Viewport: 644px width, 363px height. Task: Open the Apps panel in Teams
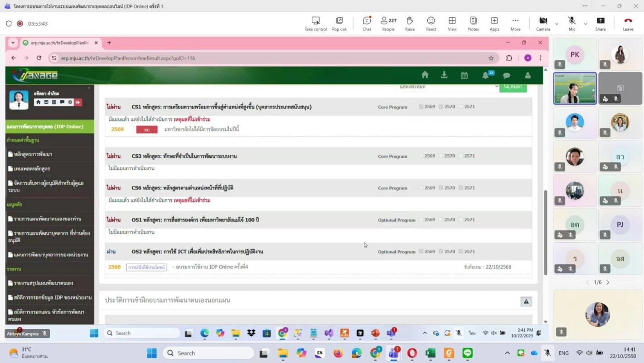494,24
